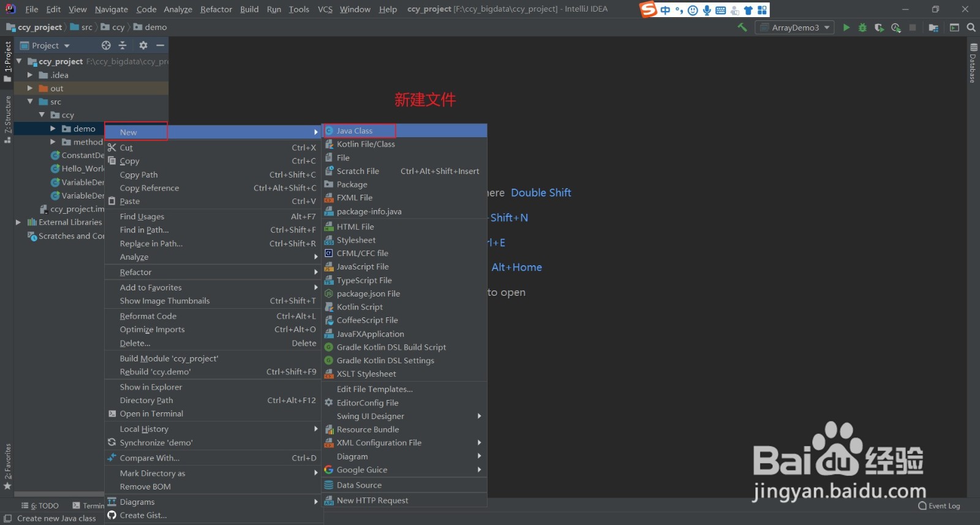Open the VCS menu in menu bar
The height and width of the screenshot is (525, 980).
coord(325,9)
